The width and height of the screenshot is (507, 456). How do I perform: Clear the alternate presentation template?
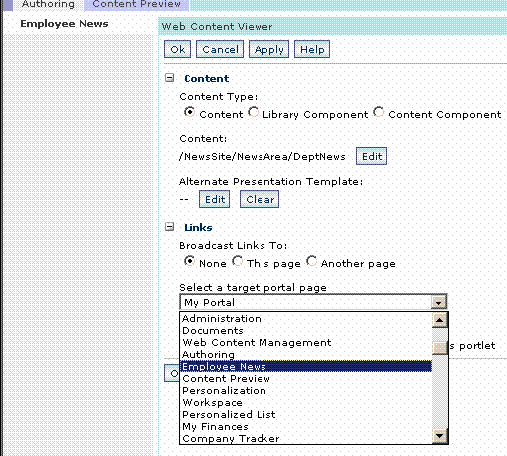260,199
